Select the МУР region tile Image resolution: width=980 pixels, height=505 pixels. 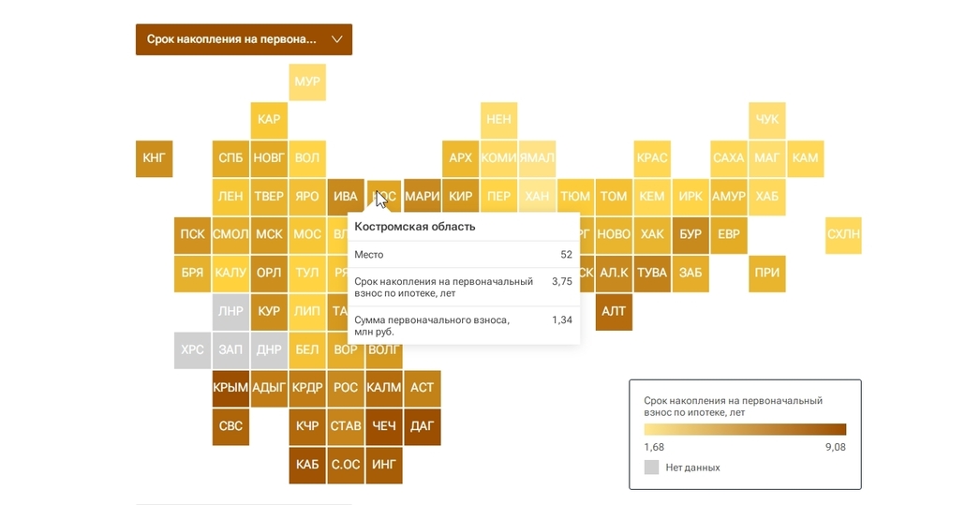pyautogui.click(x=306, y=82)
